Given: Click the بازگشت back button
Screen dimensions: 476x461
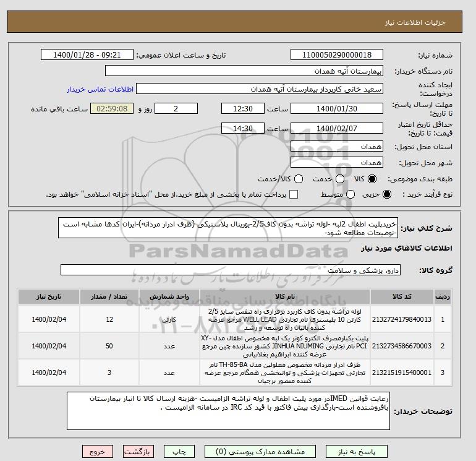Looking at the screenshot, I should (138, 452).
